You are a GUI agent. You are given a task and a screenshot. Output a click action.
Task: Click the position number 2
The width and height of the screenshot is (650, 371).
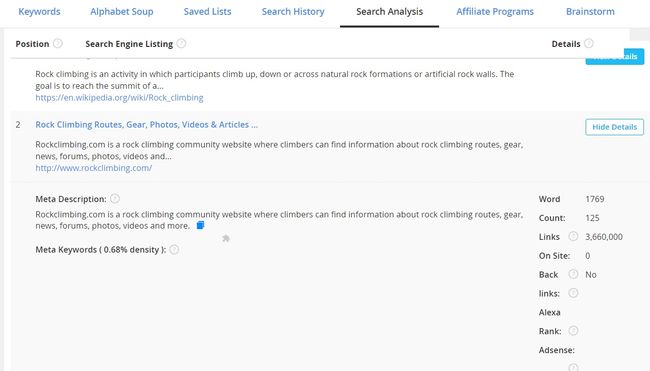(x=18, y=125)
